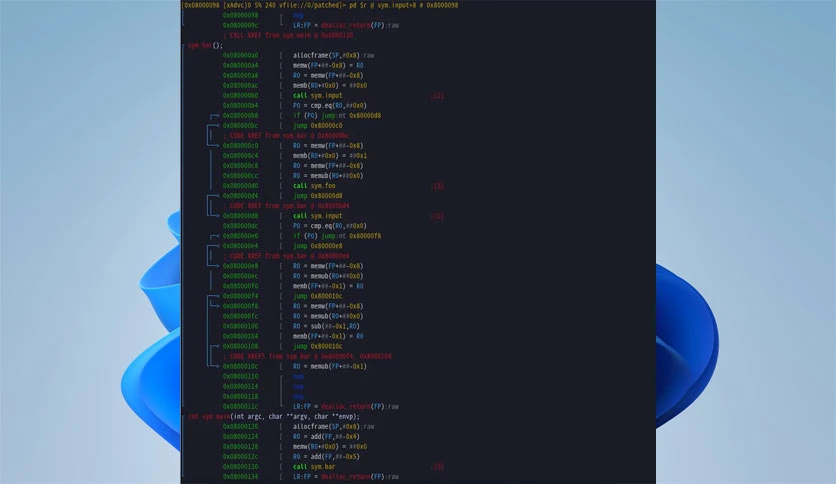Click 'jump 0x80000e8' instruction
The width and height of the screenshot is (836, 484).
click(x=317, y=246)
